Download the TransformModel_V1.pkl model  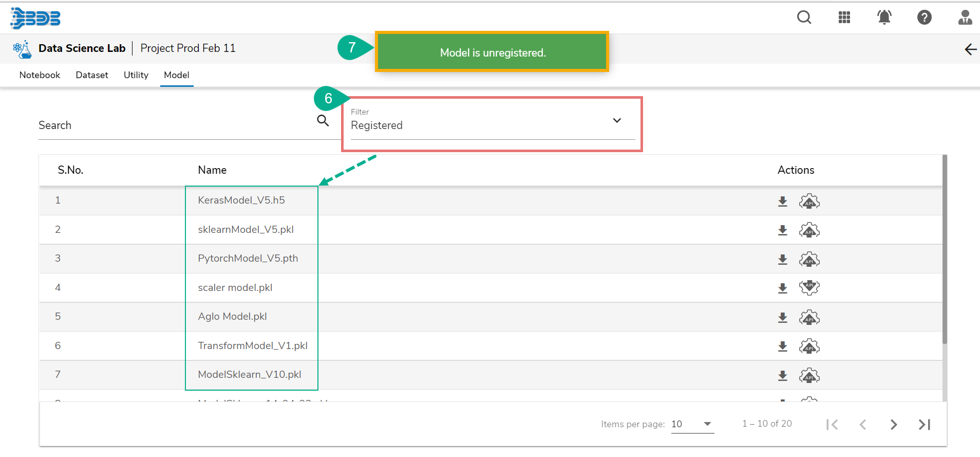point(782,346)
